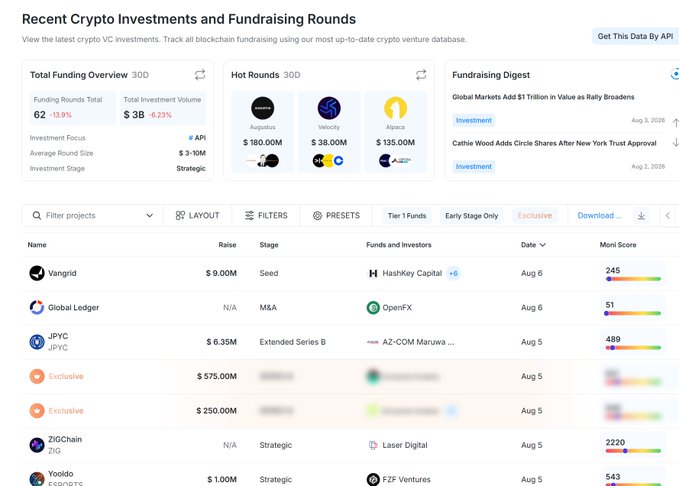The height and width of the screenshot is (486, 679).
Task: Click the JPYC Moni Score bar
Action: pyautogui.click(x=633, y=348)
